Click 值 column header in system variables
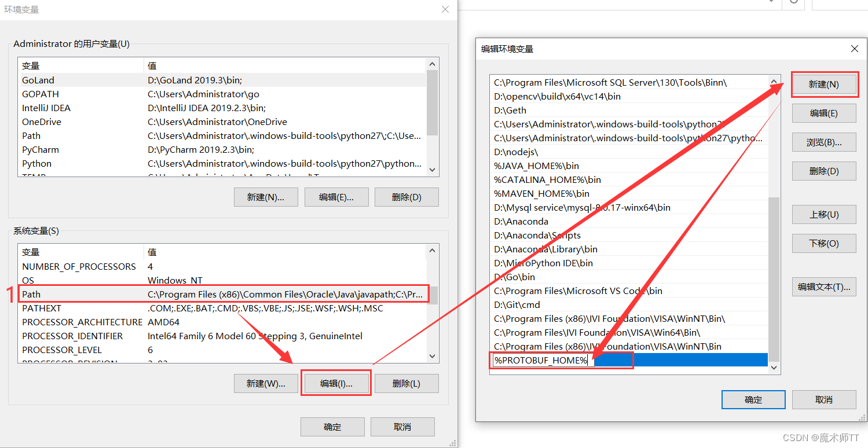 pyautogui.click(x=284, y=252)
